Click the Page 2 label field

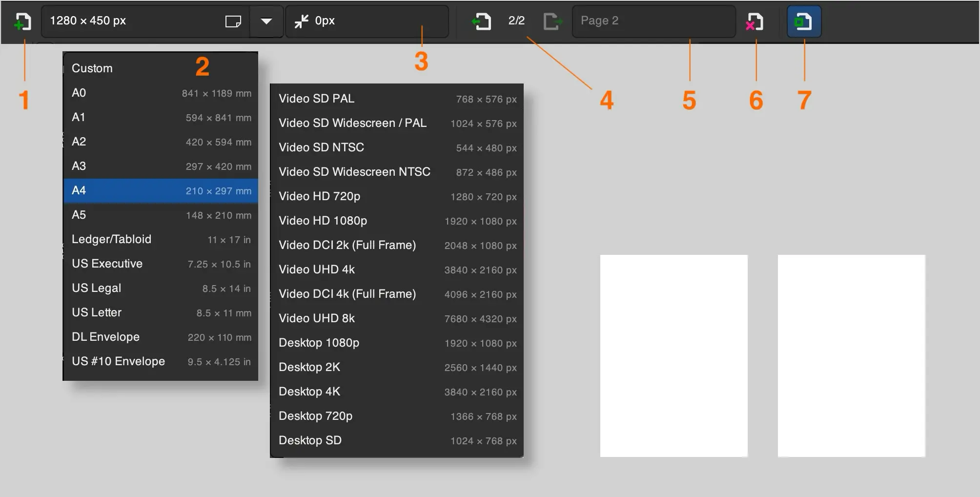click(x=653, y=21)
